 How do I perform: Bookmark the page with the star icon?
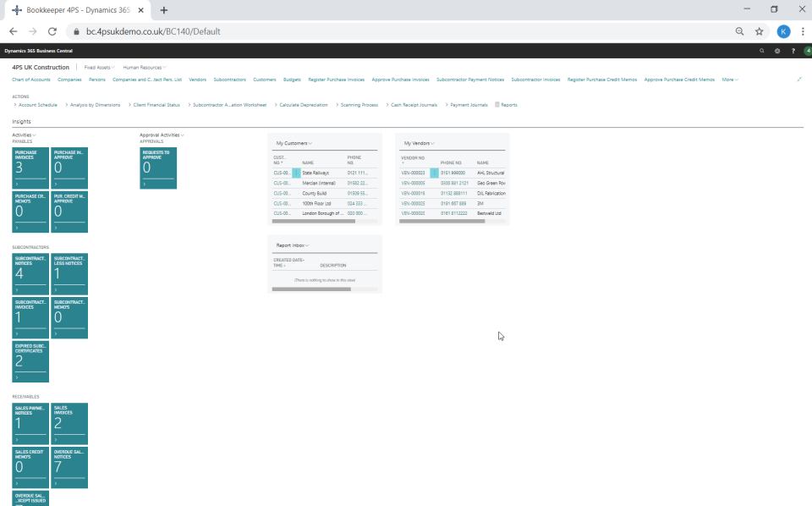(759, 30)
